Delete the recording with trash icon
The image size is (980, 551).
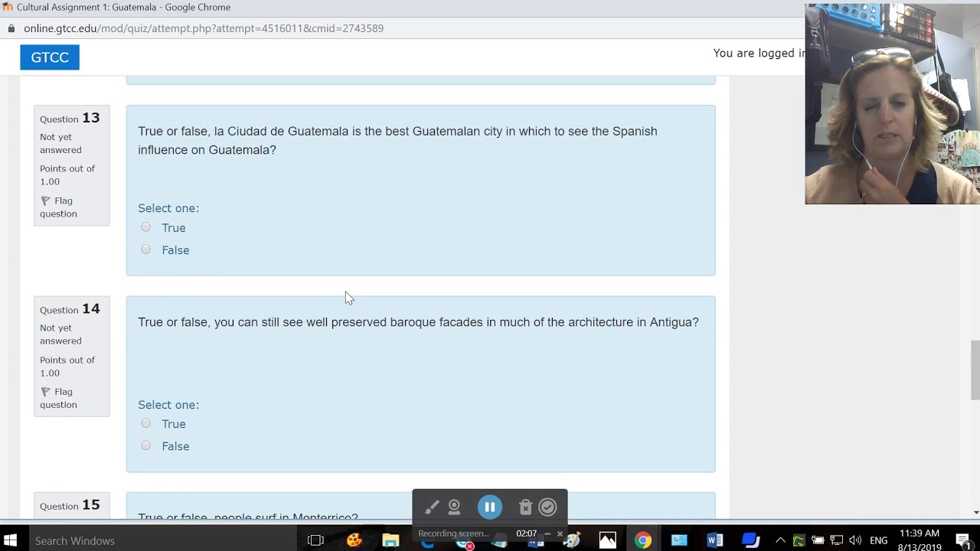pyautogui.click(x=525, y=507)
